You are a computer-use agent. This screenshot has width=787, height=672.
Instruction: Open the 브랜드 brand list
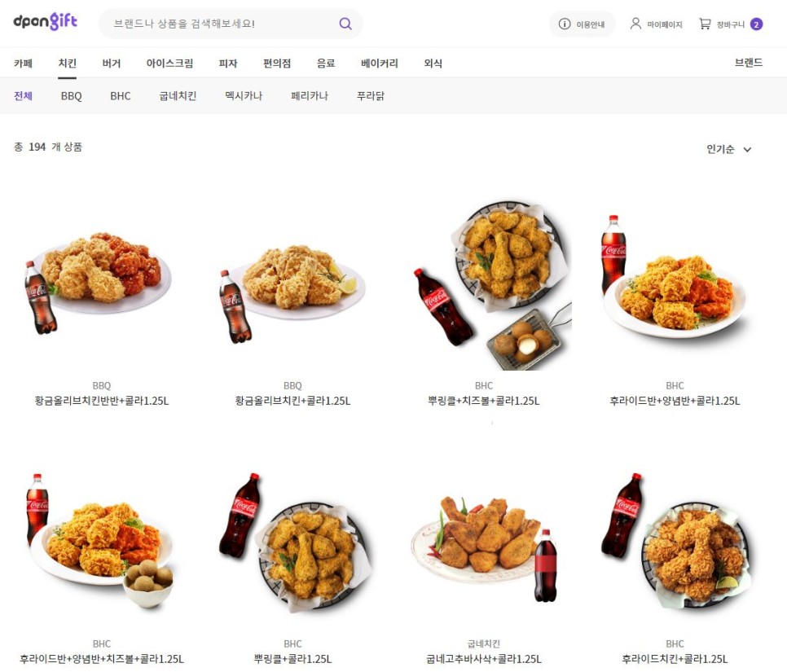[x=749, y=62]
